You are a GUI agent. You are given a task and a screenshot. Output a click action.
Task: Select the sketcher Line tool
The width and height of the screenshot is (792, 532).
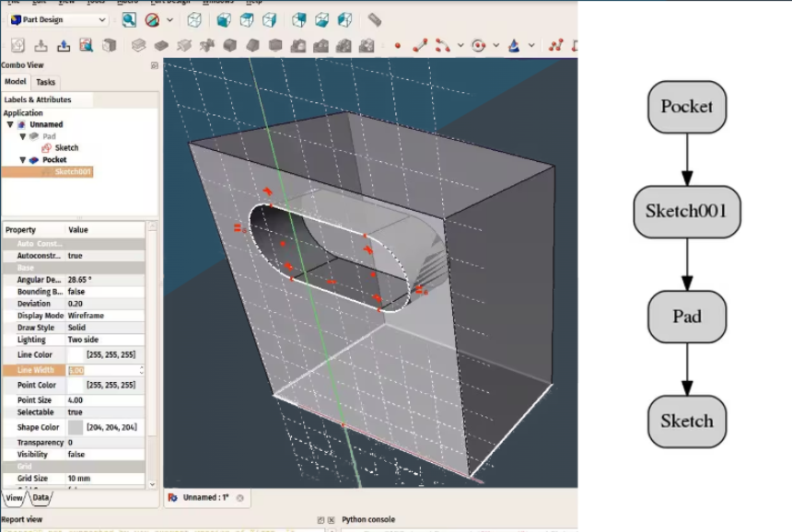pyautogui.click(x=420, y=45)
